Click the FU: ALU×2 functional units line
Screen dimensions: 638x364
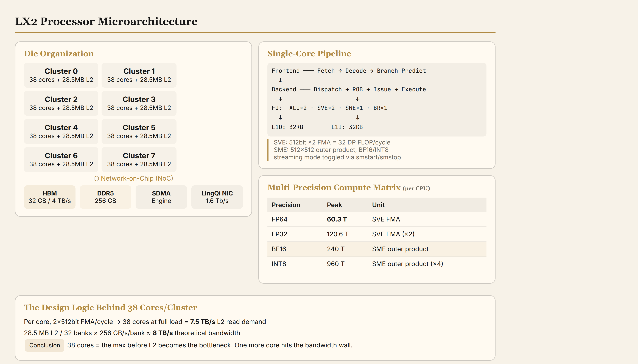point(329,108)
